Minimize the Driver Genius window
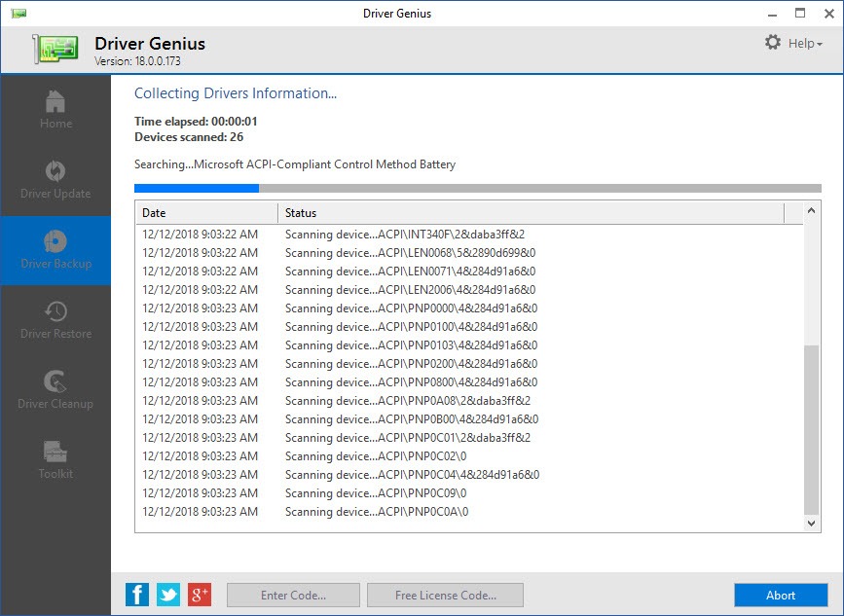The width and height of the screenshot is (844, 616). pos(772,14)
